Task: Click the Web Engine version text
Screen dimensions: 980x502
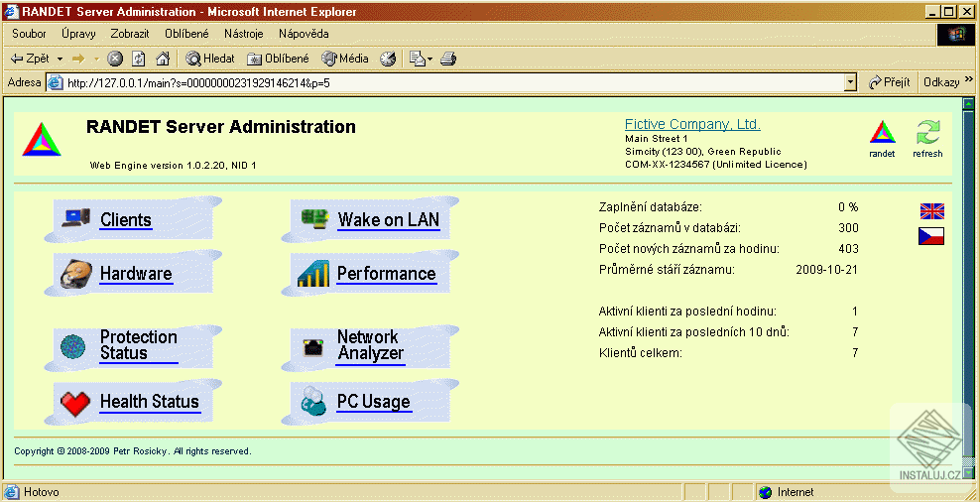Action: click(x=174, y=166)
